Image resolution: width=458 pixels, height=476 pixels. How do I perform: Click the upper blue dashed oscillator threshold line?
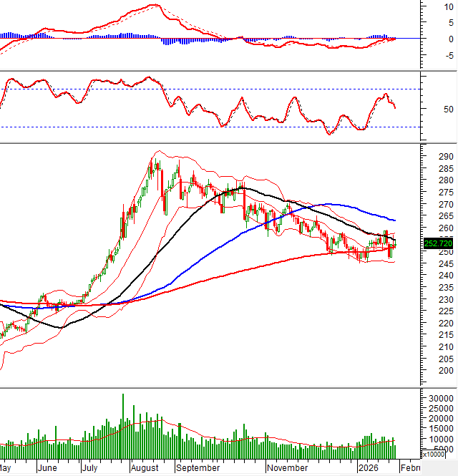point(215,89)
